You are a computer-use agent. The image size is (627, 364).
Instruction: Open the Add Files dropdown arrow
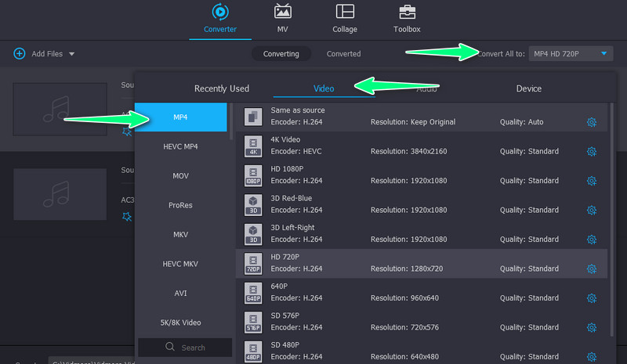[72, 54]
